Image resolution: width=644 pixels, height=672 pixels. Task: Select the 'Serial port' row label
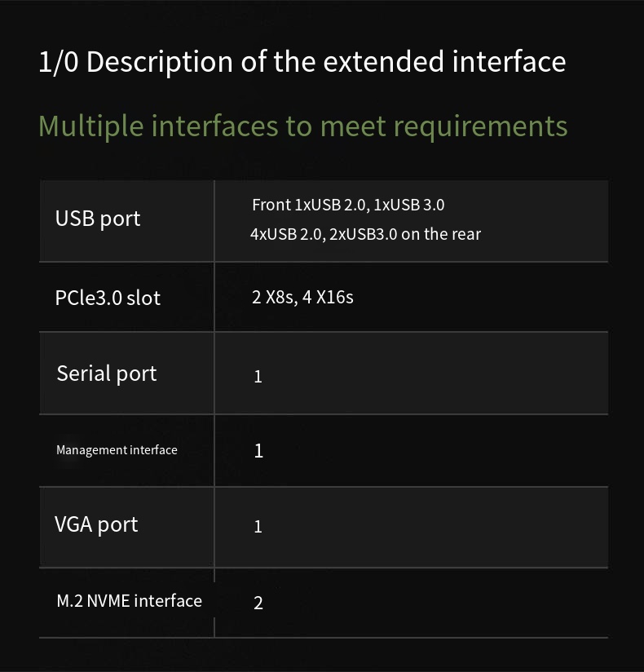(107, 374)
